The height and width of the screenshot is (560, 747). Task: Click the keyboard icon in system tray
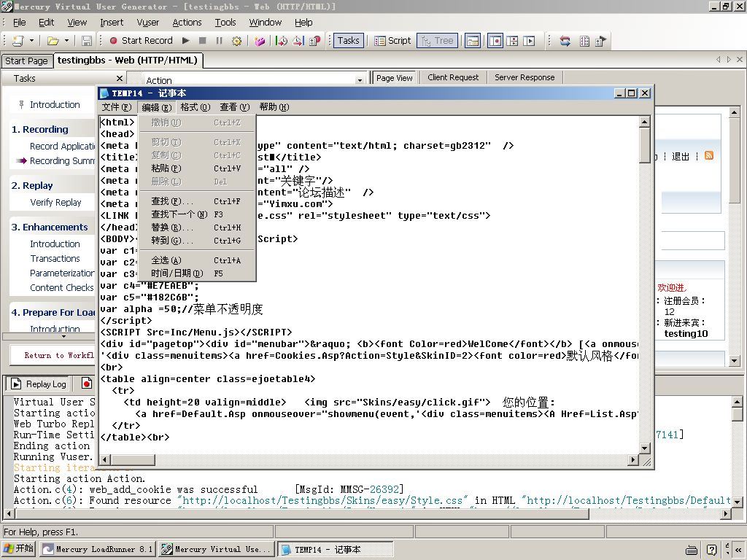click(692, 550)
